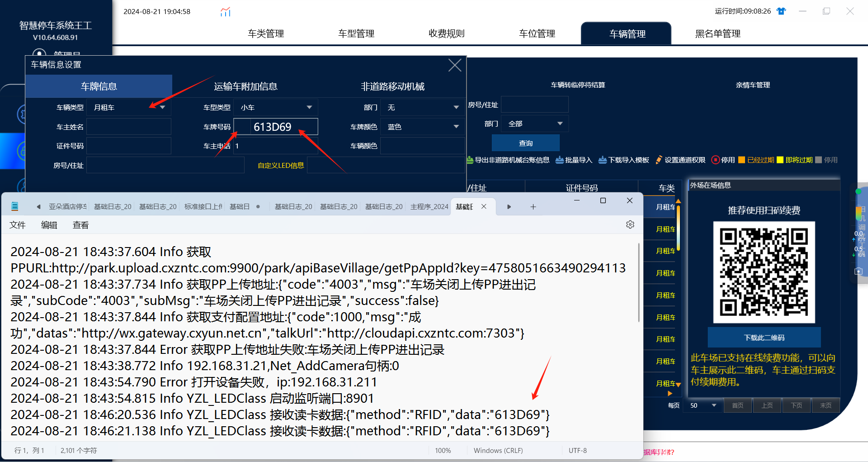Close the active 基础日志 Notepad tab
Viewport: 868px width, 462px height.
click(484, 206)
